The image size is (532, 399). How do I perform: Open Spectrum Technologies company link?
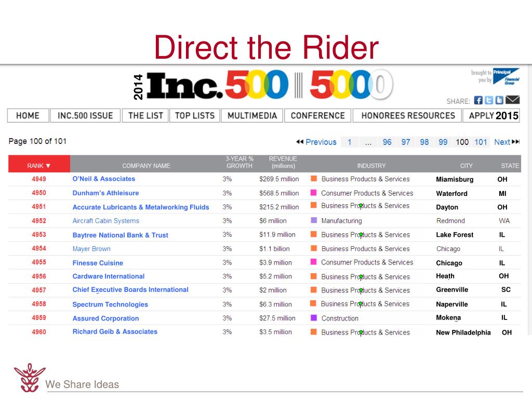110,304
